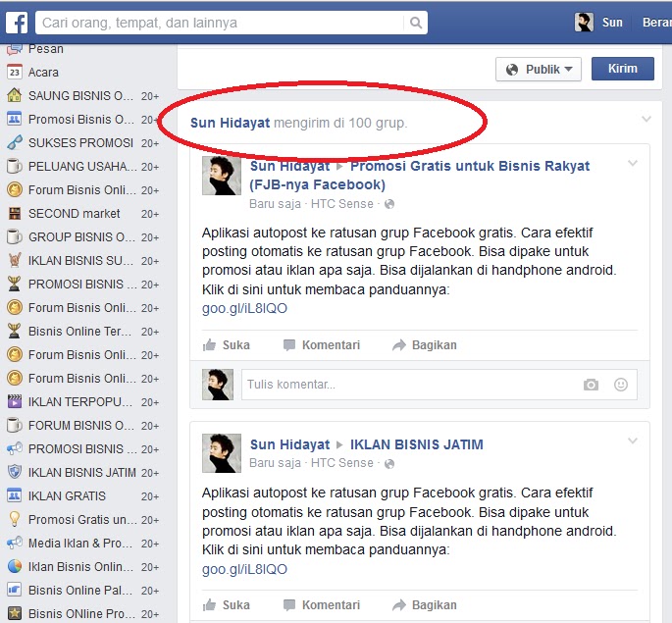Like the first post with Suka
This screenshot has height=623, width=672.
coord(227,345)
